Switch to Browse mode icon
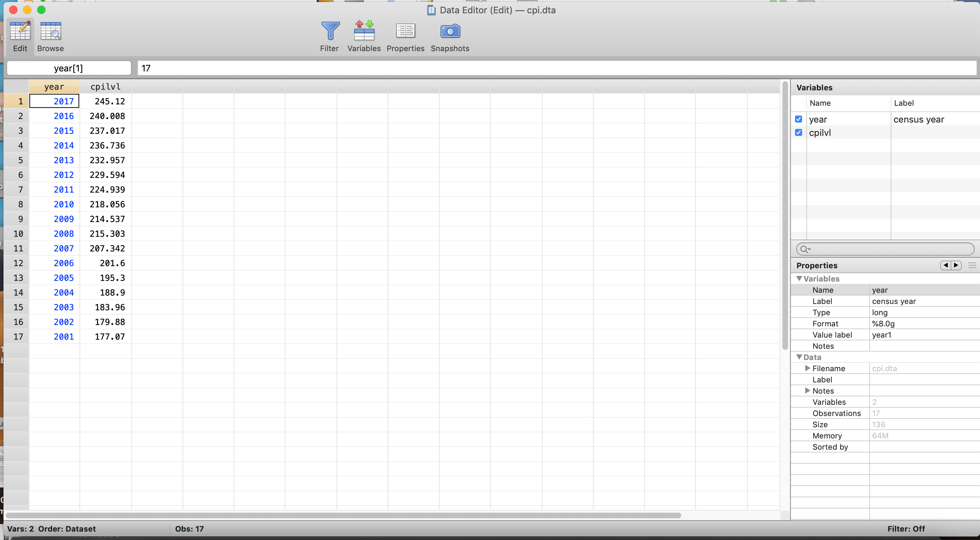Viewport: 980px width, 540px height. 50,31
